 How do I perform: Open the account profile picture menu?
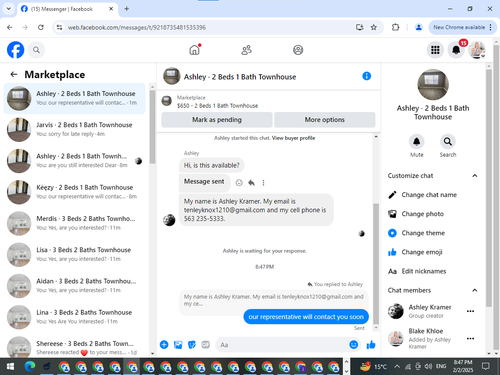click(477, 50)
